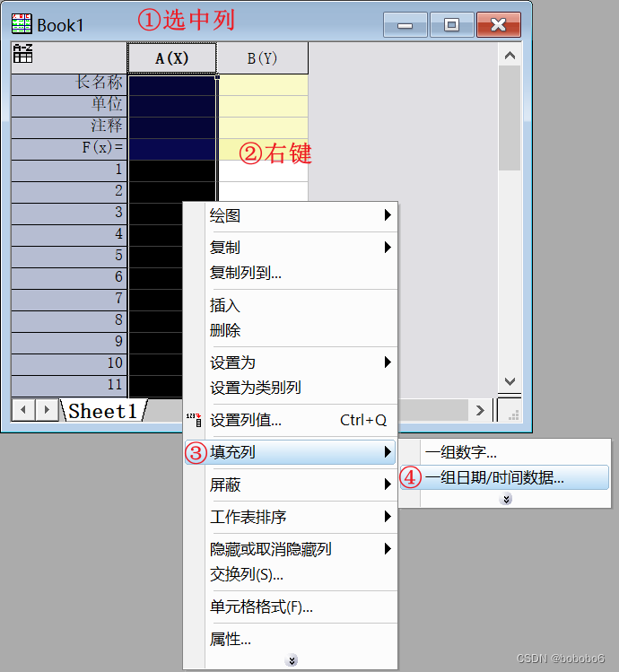Click the Set Column Values icon in the menu
Image resolution: width=619 pixels, height=672 pixels.
pos(194,420)
